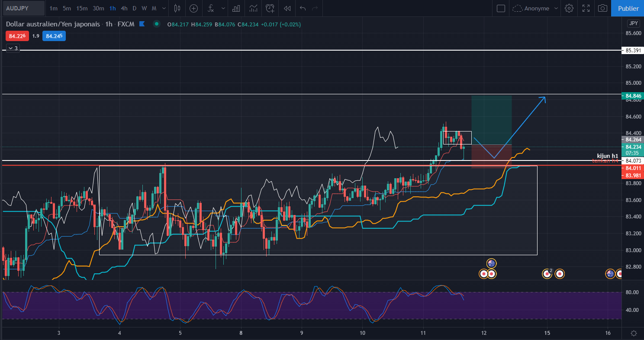Click the 84.264 grey price label
The image size is (644, 340).
(x=632, y=139)
